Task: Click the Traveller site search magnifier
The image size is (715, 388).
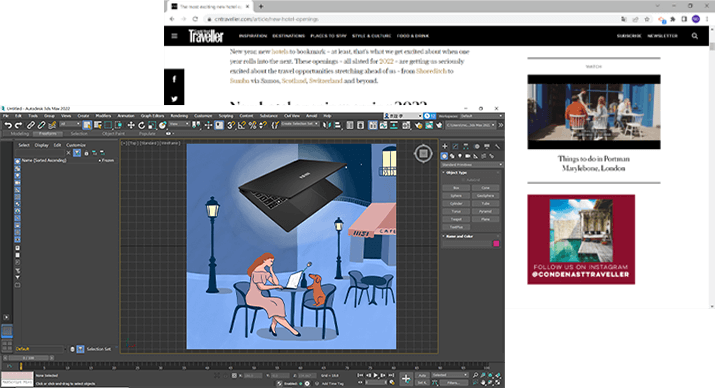Action: coord(694,36)
